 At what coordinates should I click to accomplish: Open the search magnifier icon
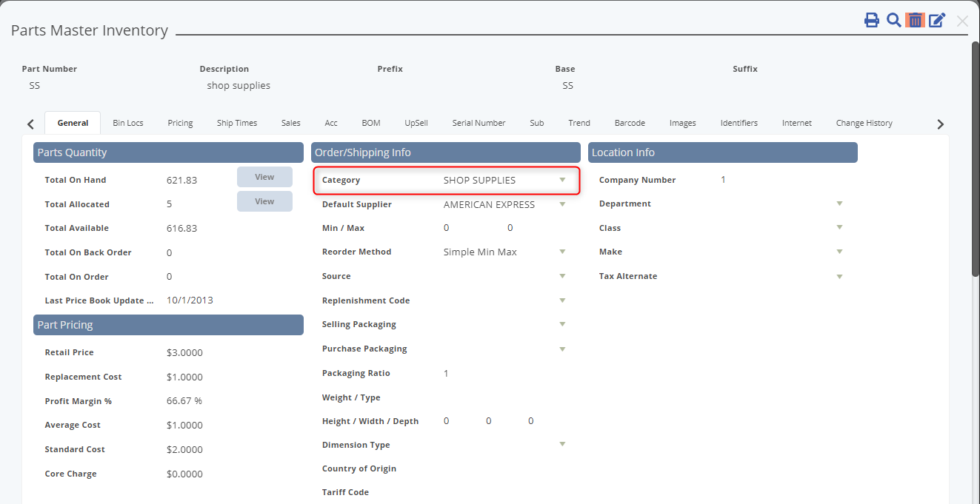tap(893, 20)
